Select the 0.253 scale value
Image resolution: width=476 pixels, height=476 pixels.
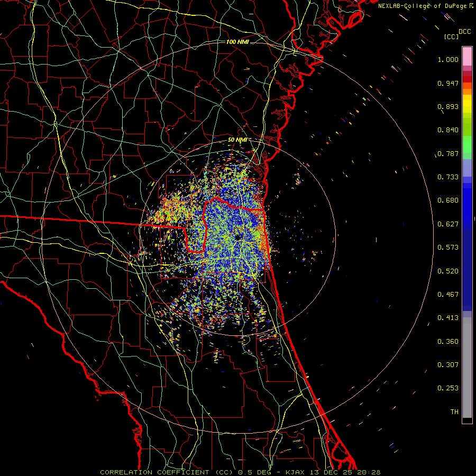coord(448,388)
